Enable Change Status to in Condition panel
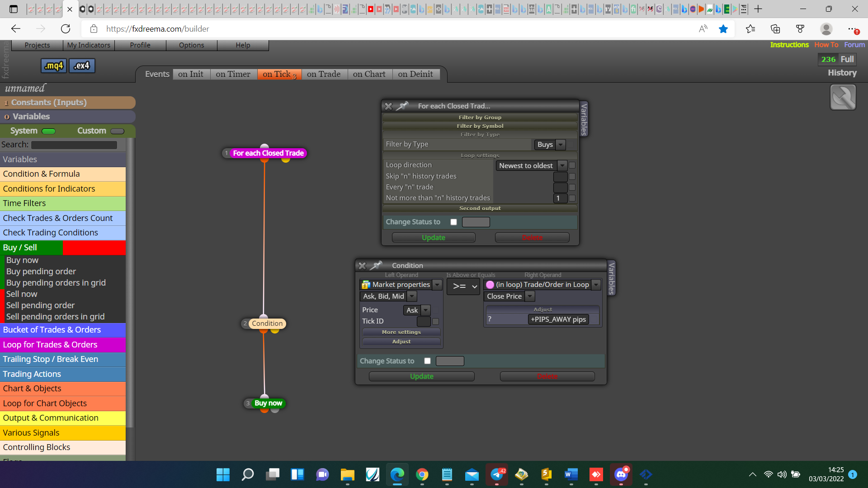This screenshot has height=488, width=868. (427, 361)
